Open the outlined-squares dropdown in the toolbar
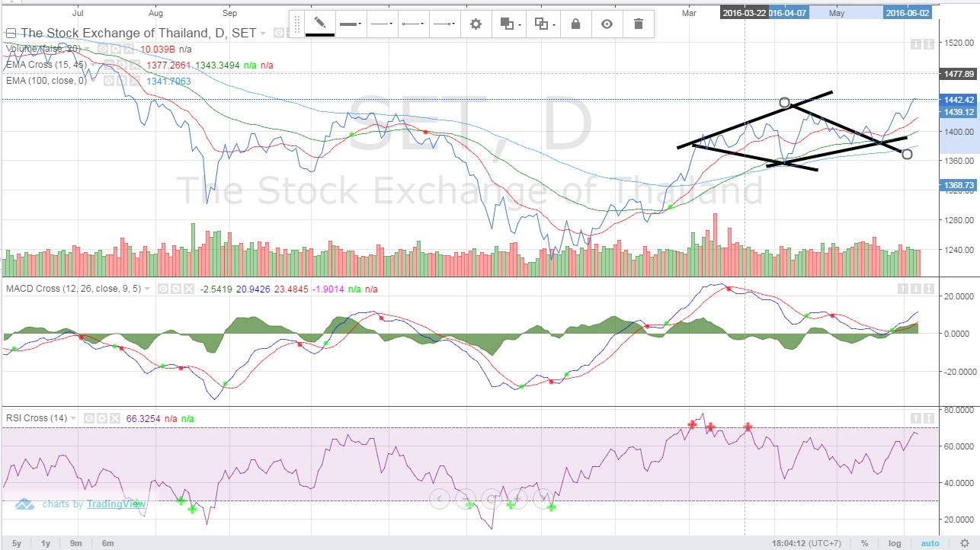 (x=544, y=24)
